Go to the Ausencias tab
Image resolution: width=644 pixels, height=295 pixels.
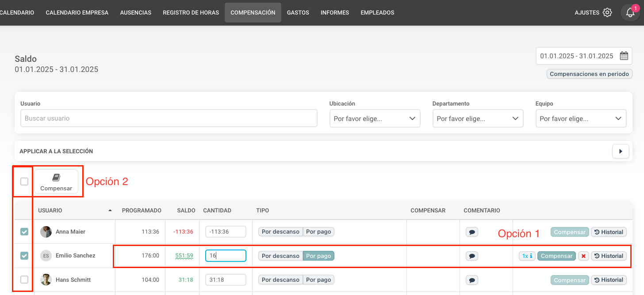pos(135,12)
